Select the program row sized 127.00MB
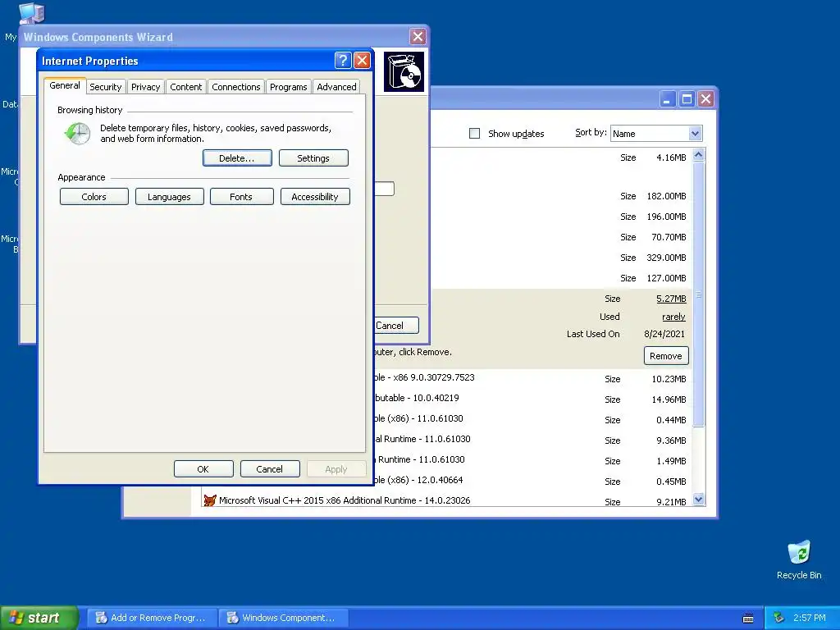 pos(561,277)
